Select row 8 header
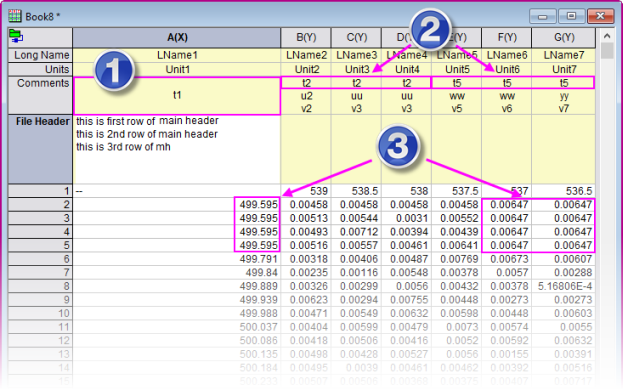Screen dimensions: 623x390 (40, 286)
